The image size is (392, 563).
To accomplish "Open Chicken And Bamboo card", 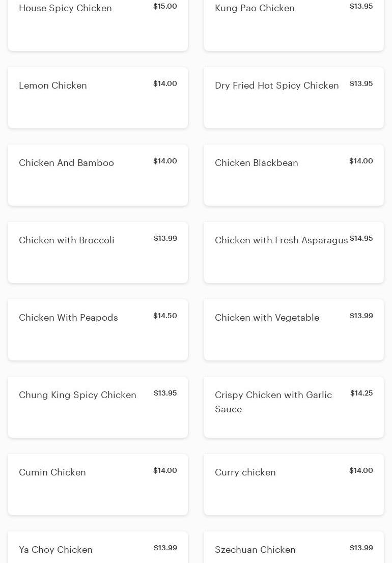I will (98, 175).
